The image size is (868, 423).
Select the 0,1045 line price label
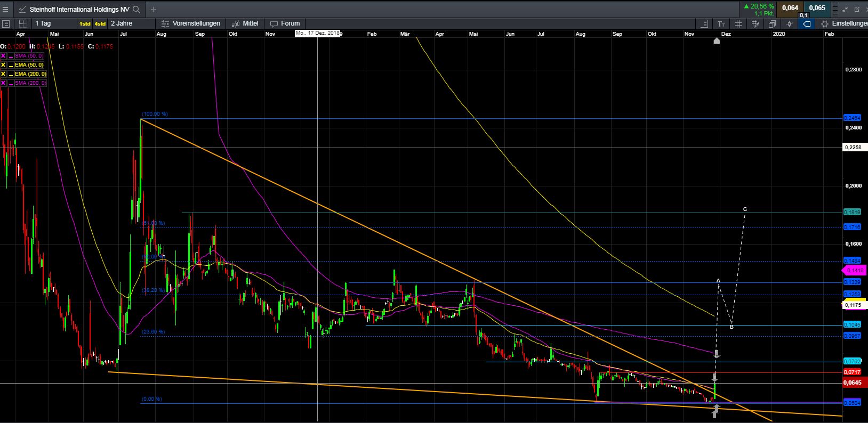852,324
